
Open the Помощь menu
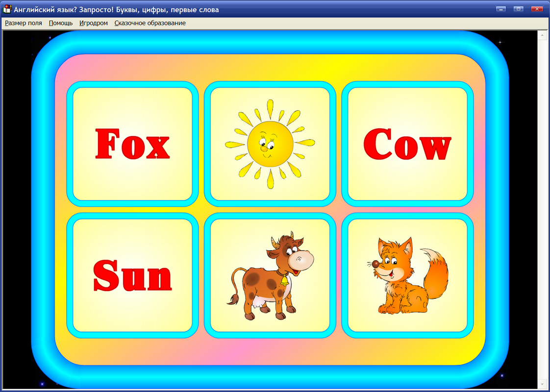click(61, 23)
